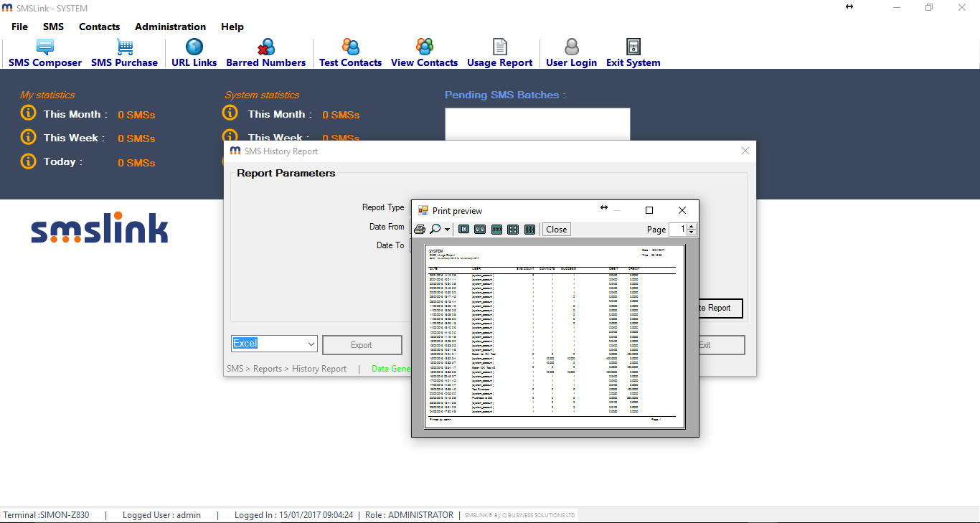
Task: Open the Usage Report tool
Action: (499, 54)
